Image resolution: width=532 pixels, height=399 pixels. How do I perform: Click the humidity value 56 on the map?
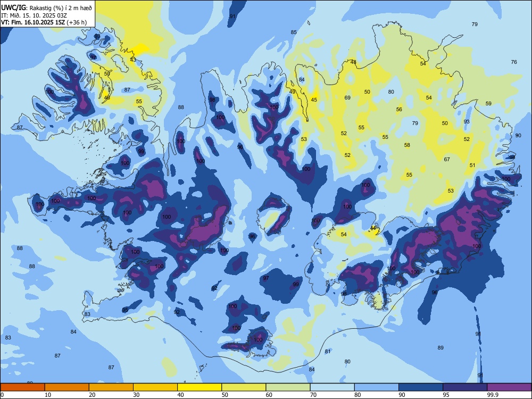tap(399, 109)
